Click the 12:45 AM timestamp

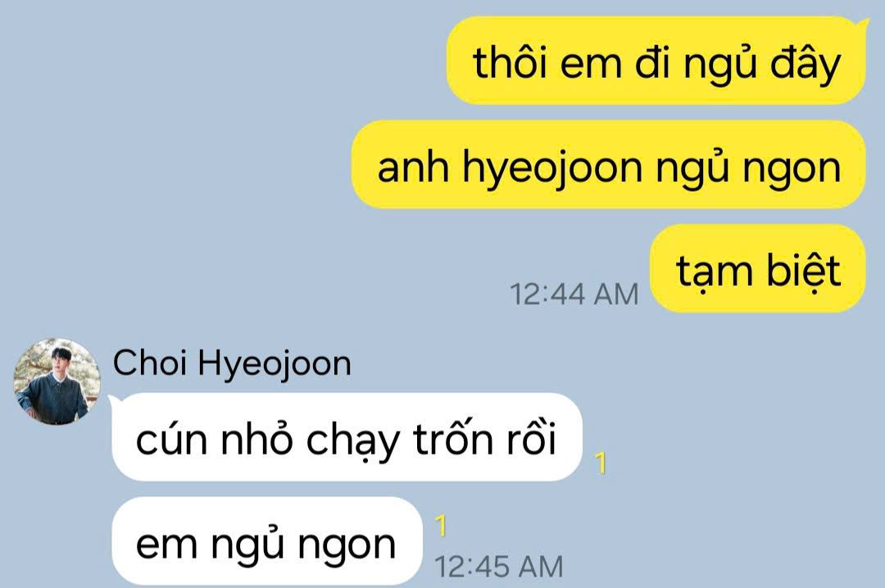499,566
